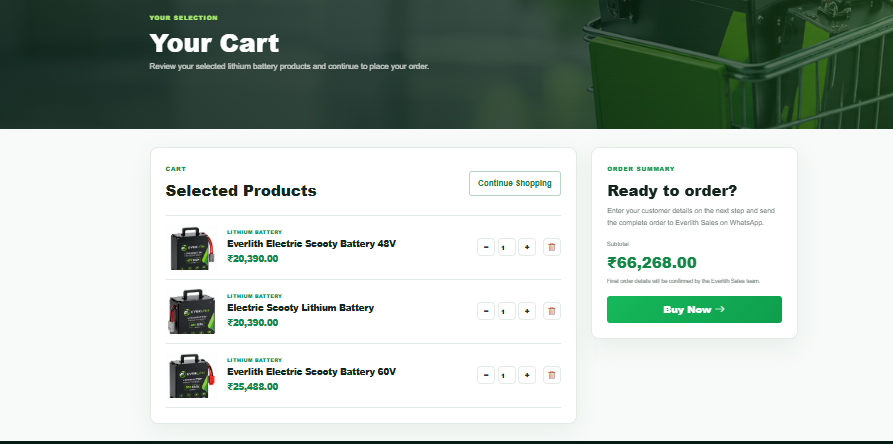Open product title Everlith Electric Scooty Battery 48V
This screenshot has height=444, width=893.
312,244
